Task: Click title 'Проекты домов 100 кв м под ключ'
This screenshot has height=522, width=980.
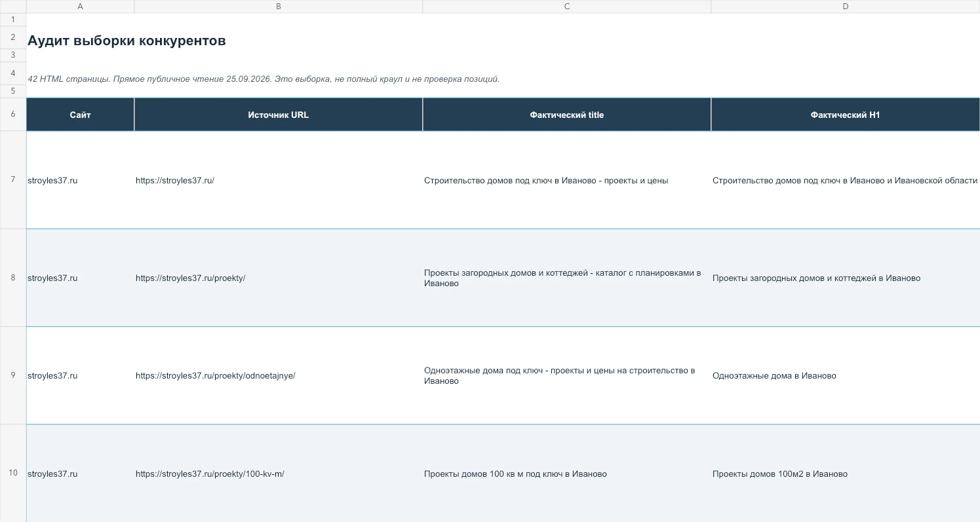Action: pos(515,474)
